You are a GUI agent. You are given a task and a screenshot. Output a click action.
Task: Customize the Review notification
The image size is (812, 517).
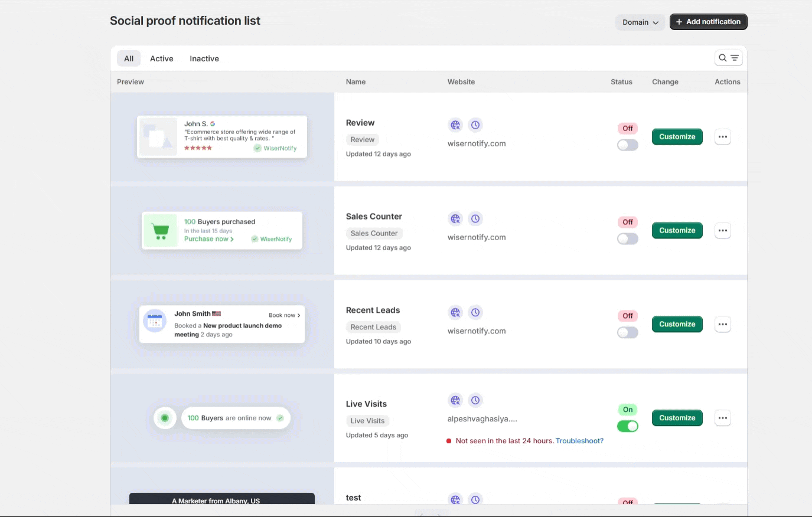tap(677, 136)
